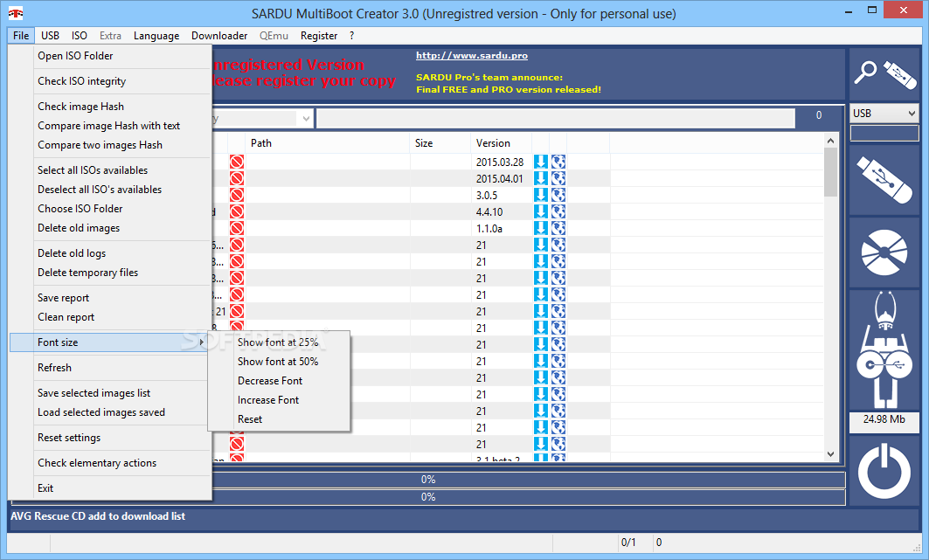Open the Language menu

(156, 36)
